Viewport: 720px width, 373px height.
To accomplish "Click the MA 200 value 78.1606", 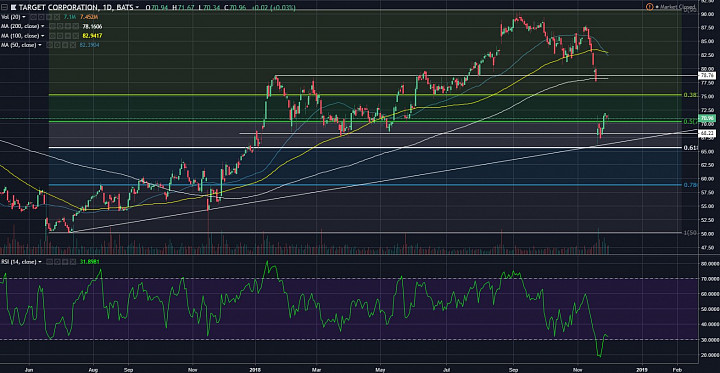I will click(x=92, y=27).
